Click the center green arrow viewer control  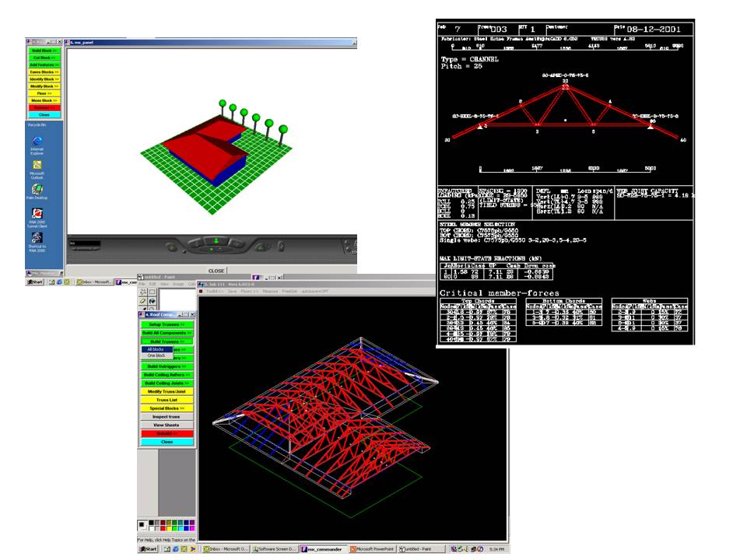pos(216,241)
